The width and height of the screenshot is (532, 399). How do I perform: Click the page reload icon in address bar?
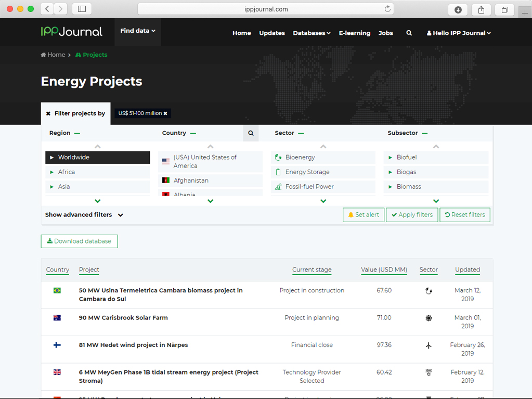click(x=387, y=9)
